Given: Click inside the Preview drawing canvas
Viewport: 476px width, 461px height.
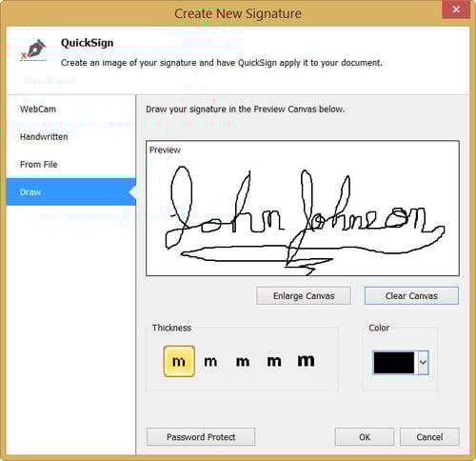Looking at the screenshot, I should (303, 209).
